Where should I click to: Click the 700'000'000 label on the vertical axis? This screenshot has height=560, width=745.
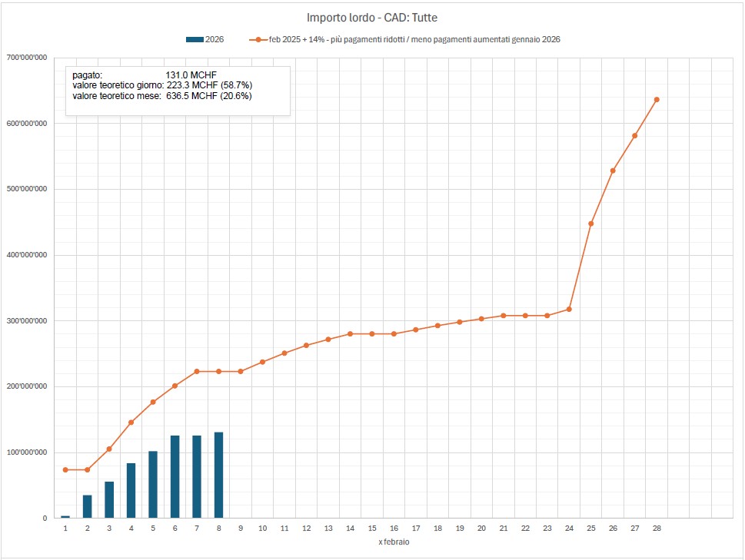[x=27, y=58]
